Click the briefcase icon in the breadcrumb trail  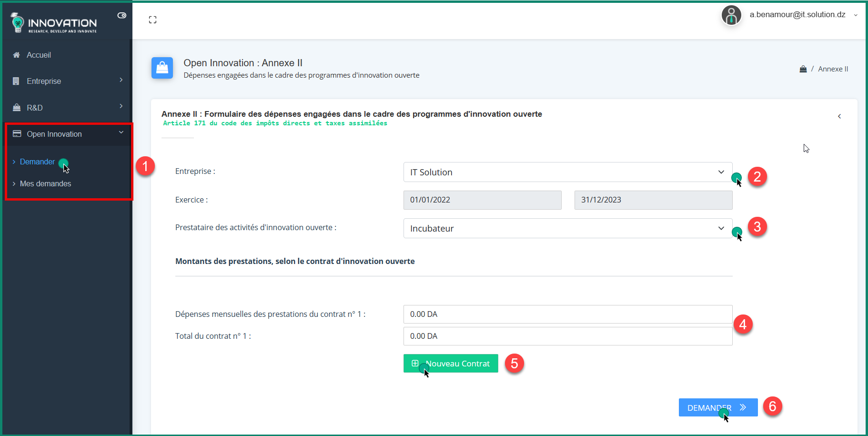point(803,69)
